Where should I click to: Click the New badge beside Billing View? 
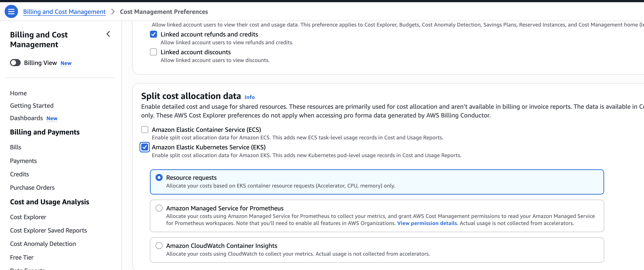point(66,63)
